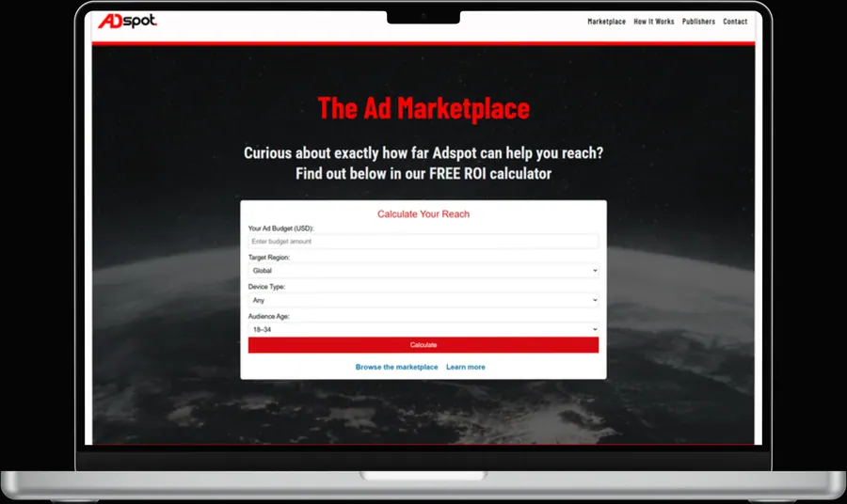This screenshot has width=847, height=504.
Task: Open the Audience Age dropdown
Action: point(423,329)
